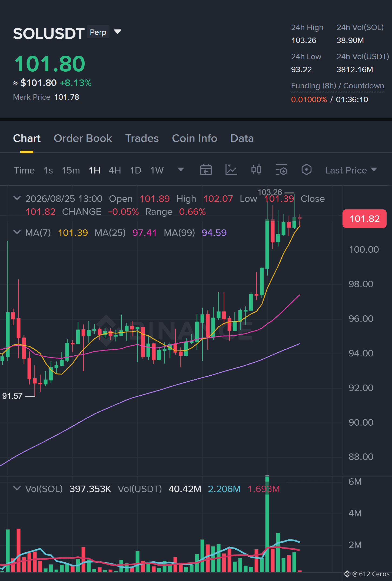Click the 24h Low value 93.22
Image resolution: width=392 pixels, height=581 pixels.
[x=301, y=69]
